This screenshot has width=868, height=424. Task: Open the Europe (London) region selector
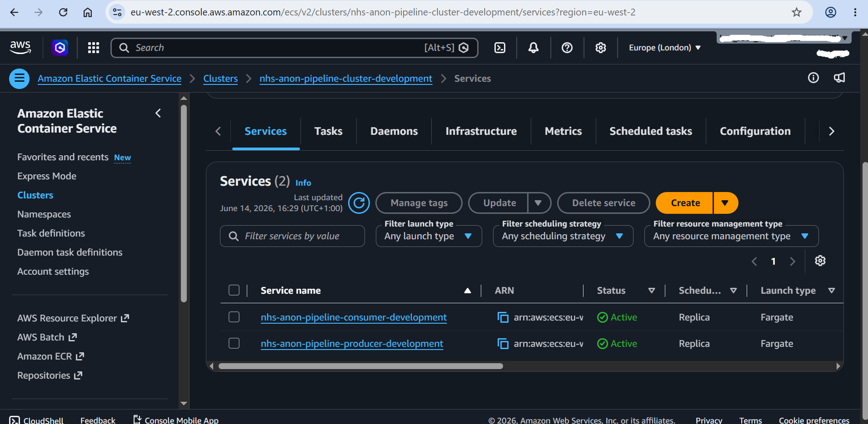(x=664, y=48)
